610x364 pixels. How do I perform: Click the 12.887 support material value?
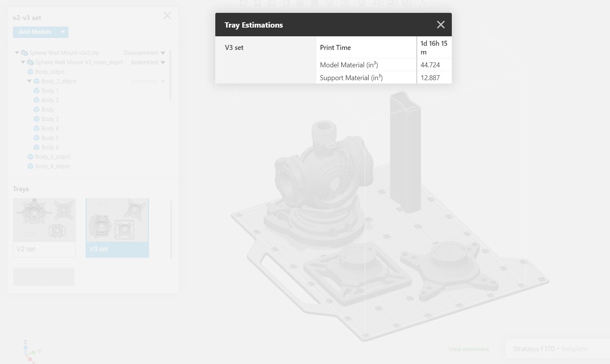pos(430,78)
